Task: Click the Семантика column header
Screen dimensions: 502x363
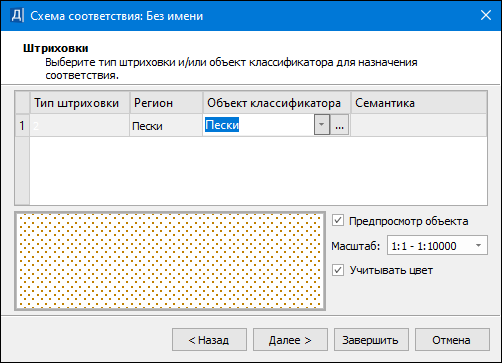Action: point(419,103)
